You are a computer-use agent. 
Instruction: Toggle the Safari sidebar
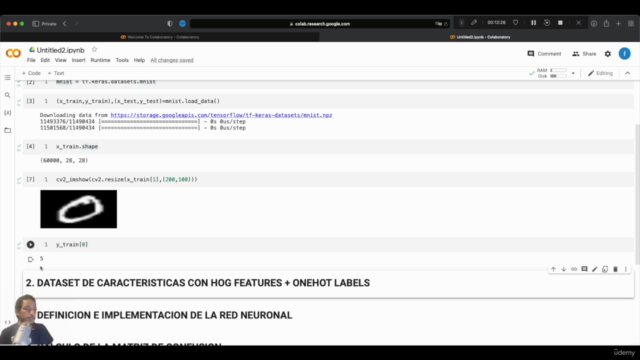pos(36,24)
